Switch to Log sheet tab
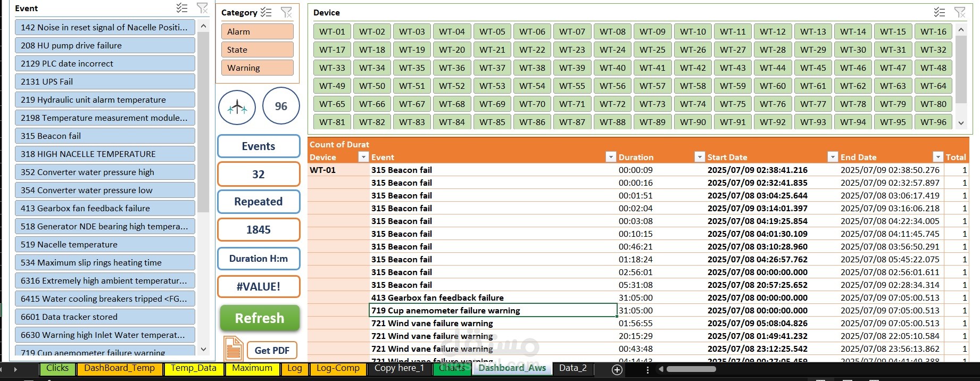Viewport: 980px width, 381px height. [x=295, y=368]
